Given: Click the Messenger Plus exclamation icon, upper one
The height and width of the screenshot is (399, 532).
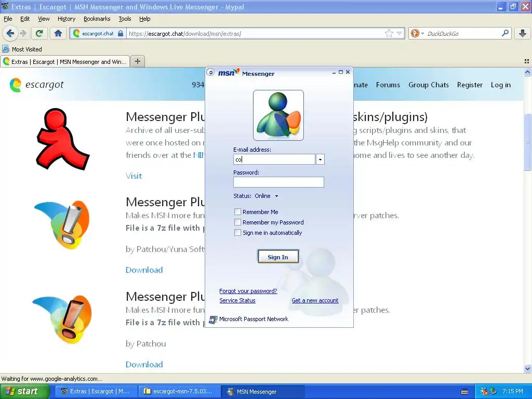Looking at the screenshot, I should (62, 224).
